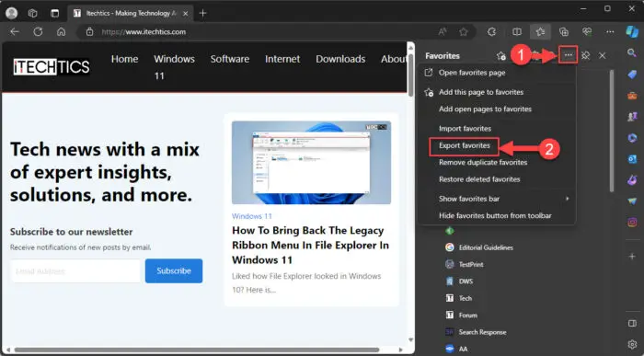Select Open favorites page menu item
This screenshot has width=644, height=356.
pyautogui.click(x=497, y=73)
